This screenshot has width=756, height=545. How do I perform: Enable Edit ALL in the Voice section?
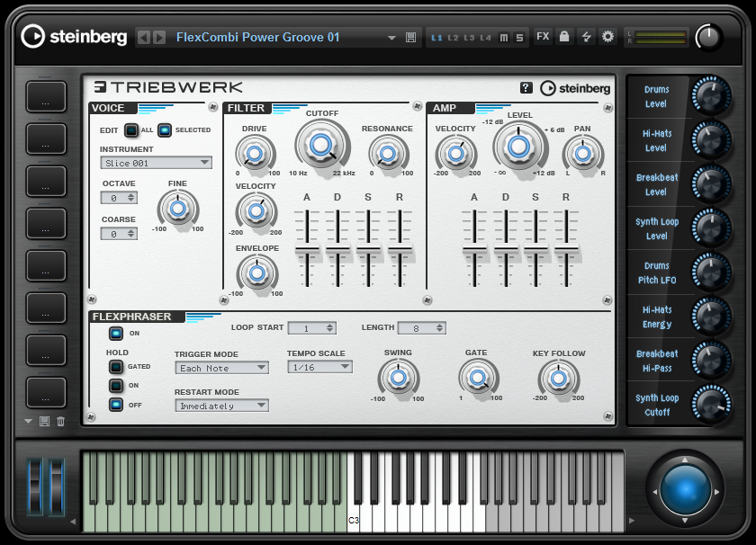point(130,130)
